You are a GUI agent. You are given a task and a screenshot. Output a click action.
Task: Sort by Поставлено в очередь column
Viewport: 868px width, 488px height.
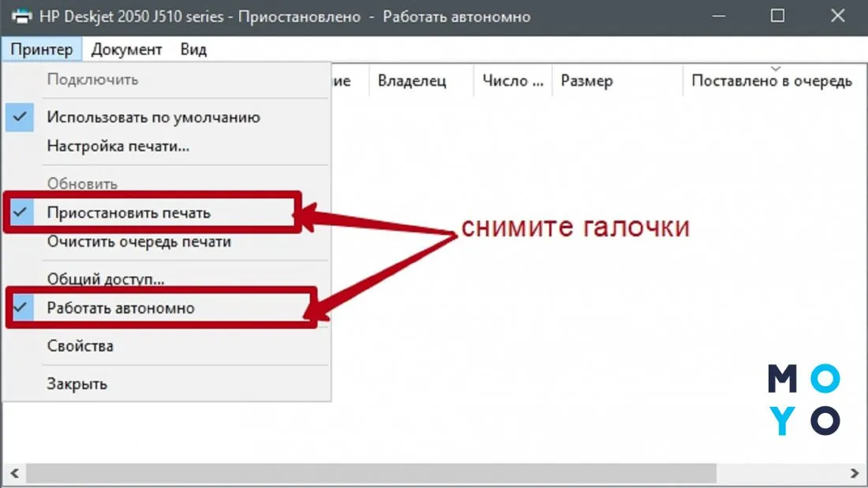click(775, 80)
